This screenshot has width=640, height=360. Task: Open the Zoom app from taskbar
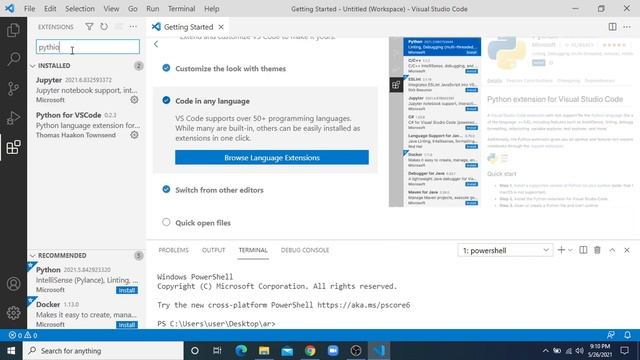333,351
